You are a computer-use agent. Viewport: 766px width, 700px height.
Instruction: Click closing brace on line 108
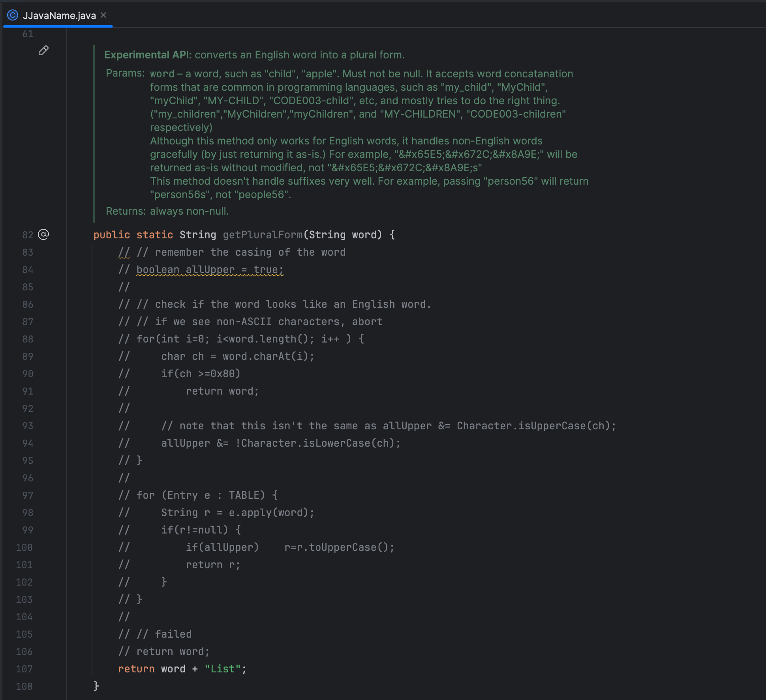[96, 686]
